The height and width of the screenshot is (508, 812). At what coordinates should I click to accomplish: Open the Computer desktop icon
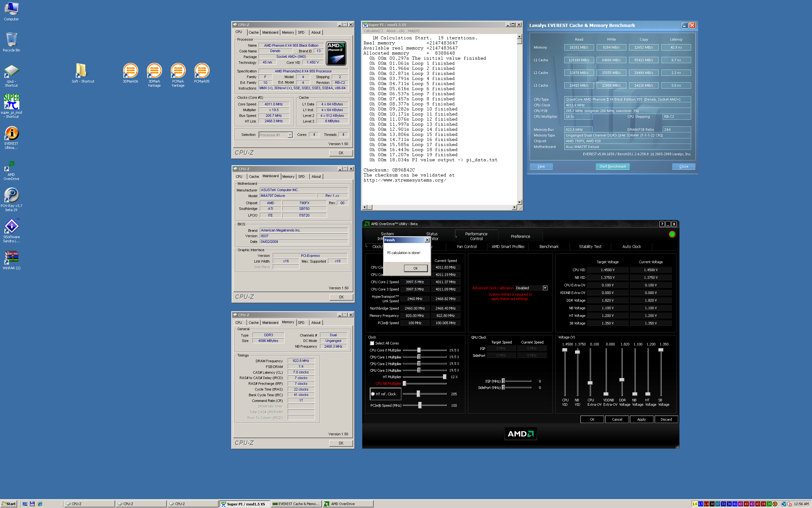11,11
